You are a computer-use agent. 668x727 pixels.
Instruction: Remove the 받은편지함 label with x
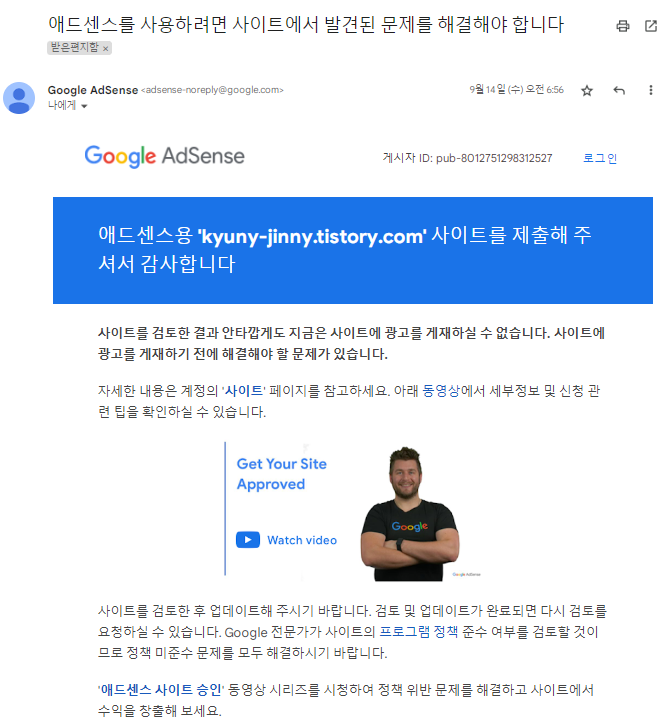105,48
